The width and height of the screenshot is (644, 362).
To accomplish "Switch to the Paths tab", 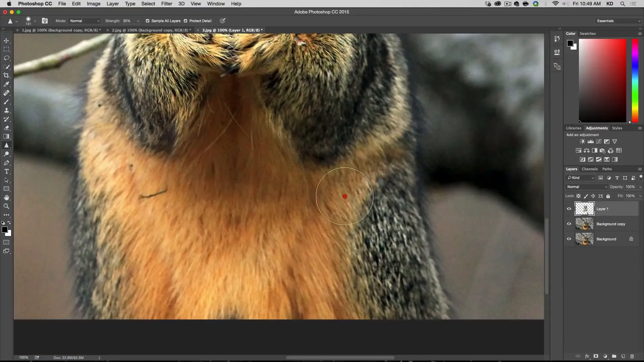I will (606, 169).
